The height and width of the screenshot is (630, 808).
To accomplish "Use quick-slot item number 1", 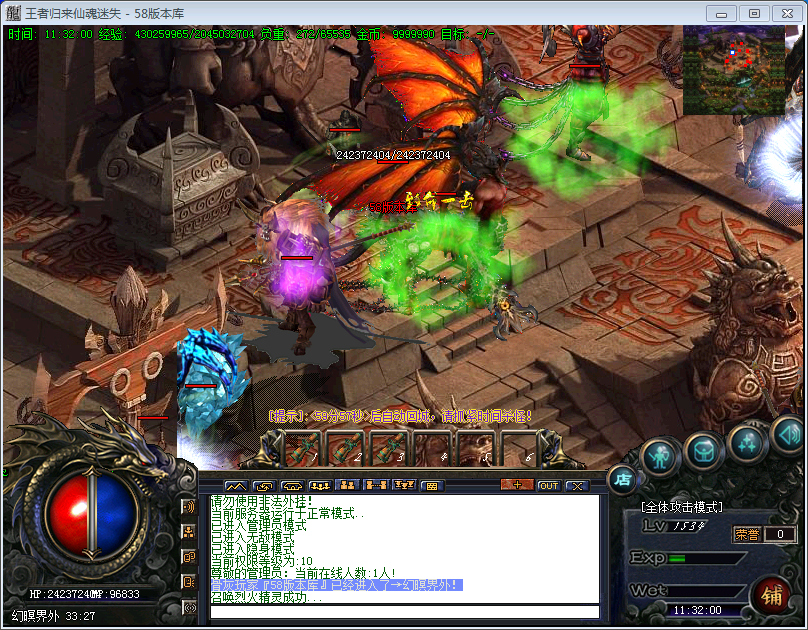I will pos(301,449).
